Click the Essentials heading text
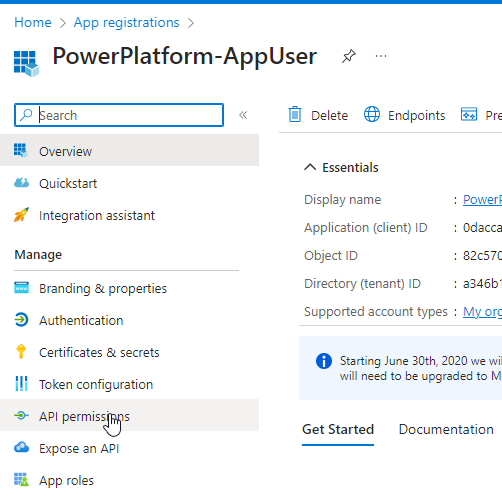502x503 pixels. click(350, 167)
